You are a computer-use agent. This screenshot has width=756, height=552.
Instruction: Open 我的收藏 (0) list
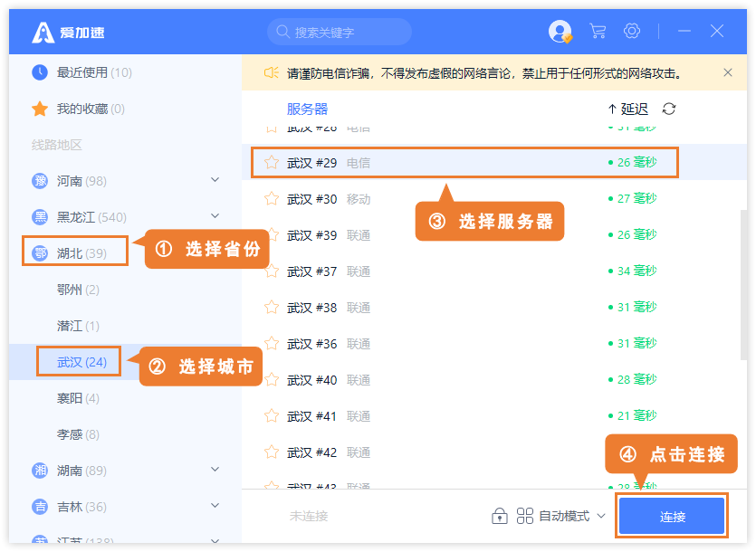tap(91, 109)
